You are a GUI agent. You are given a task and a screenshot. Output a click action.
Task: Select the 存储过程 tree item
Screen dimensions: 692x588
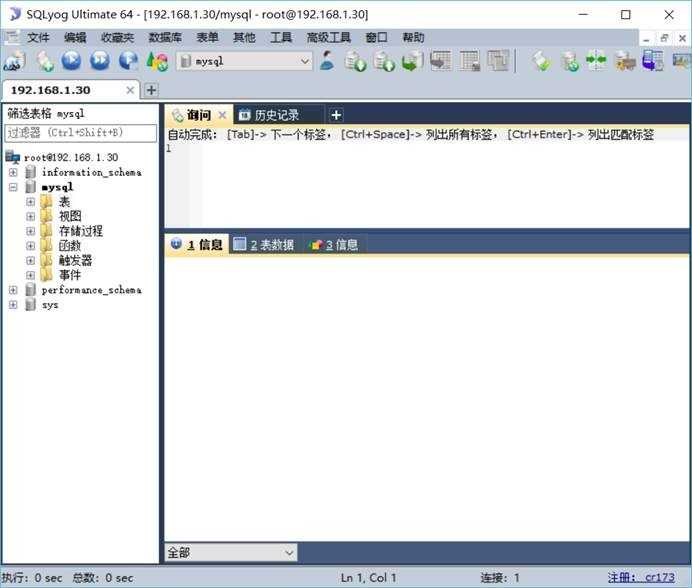(81, 231)
